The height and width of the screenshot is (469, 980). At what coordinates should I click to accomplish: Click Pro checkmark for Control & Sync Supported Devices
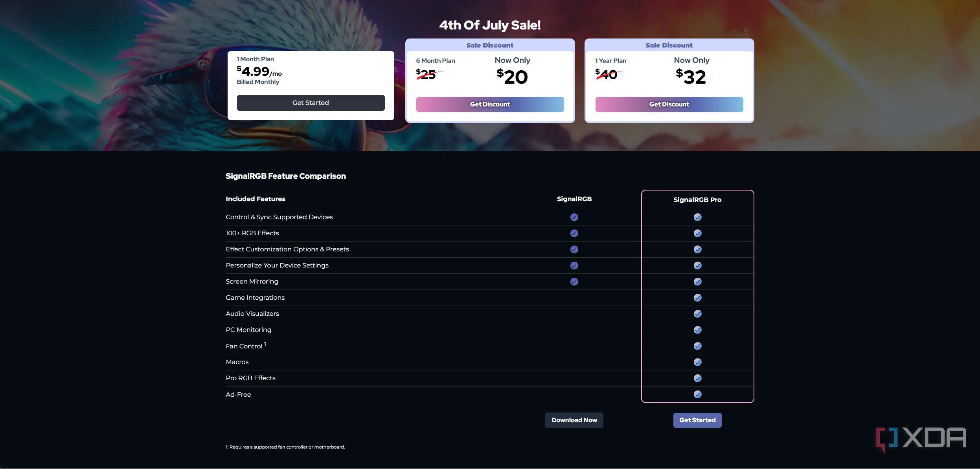(698, 217)
